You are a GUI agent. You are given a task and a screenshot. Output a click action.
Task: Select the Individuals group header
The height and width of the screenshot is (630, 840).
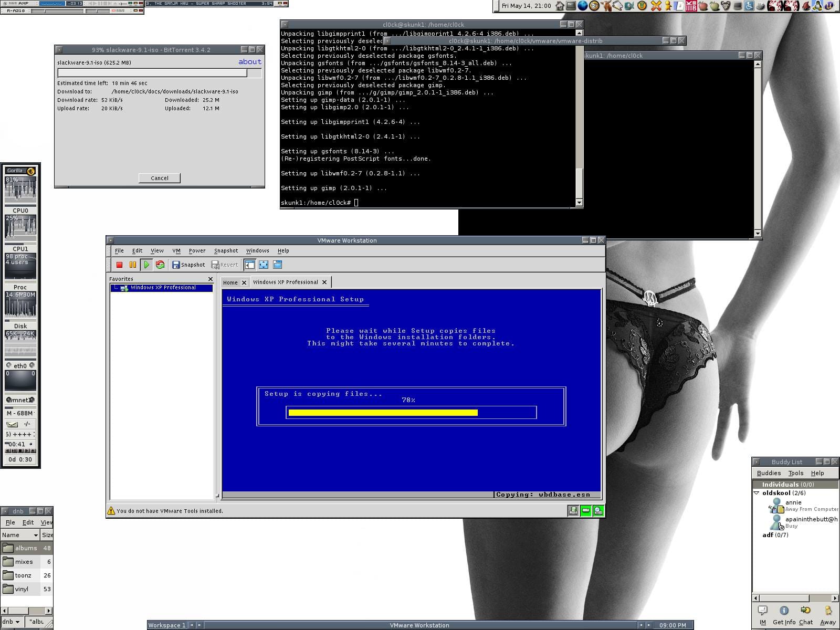coord(795,485)
